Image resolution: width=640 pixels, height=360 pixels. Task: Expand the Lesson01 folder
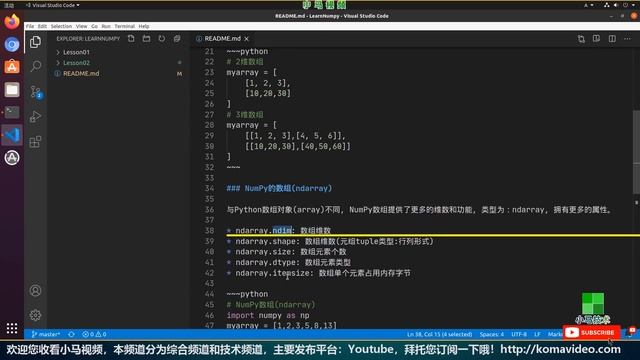[x=76, y=52]
